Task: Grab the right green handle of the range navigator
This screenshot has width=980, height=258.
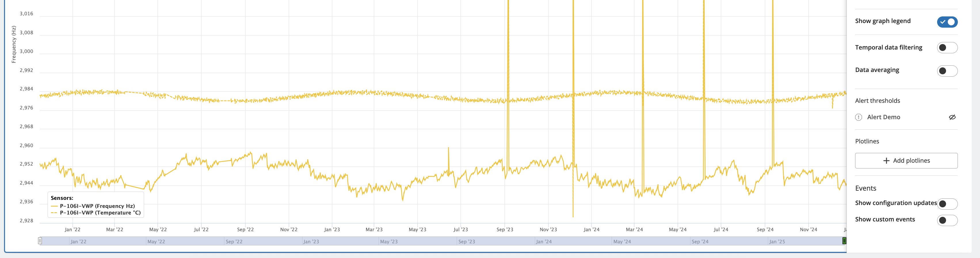Action: pyautogui.click(x=844, y=240)
